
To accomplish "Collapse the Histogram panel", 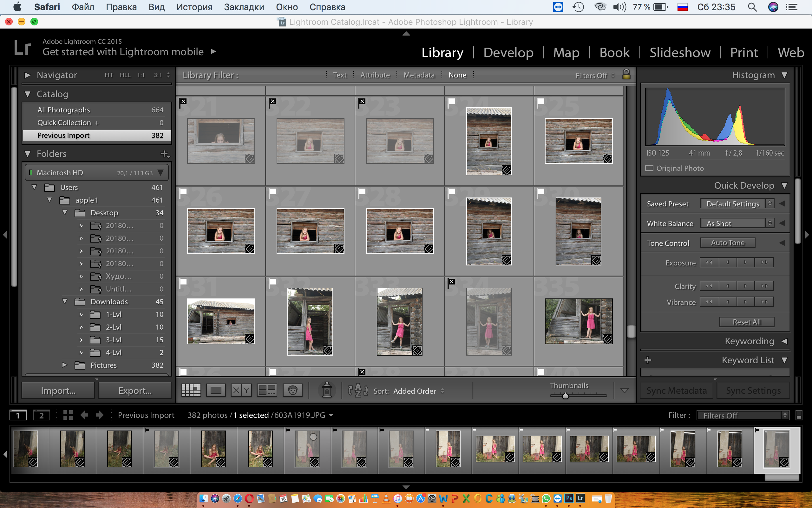I will [x=784, y=75].
